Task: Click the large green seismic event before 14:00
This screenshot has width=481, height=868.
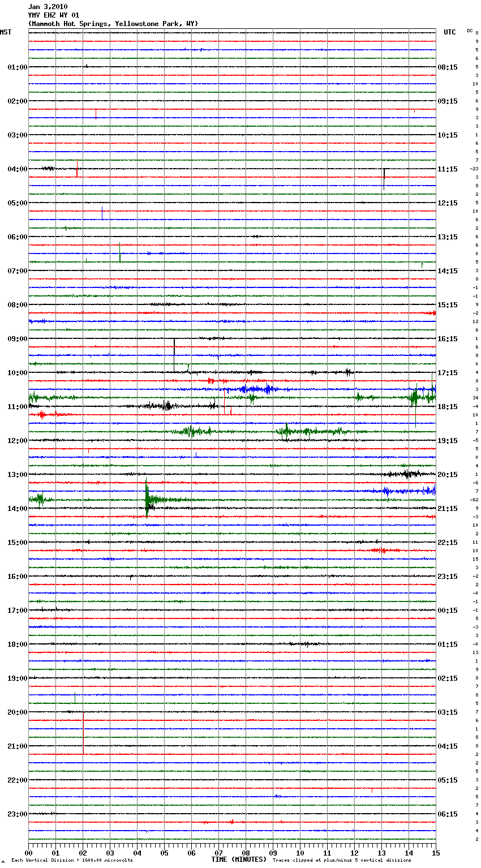Action: click(147, 499)
